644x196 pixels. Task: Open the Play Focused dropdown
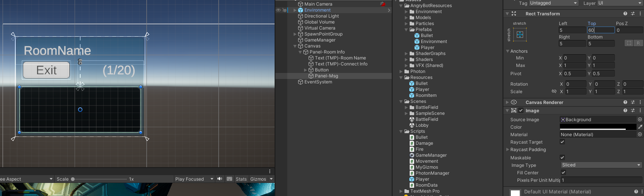[194, 179]
